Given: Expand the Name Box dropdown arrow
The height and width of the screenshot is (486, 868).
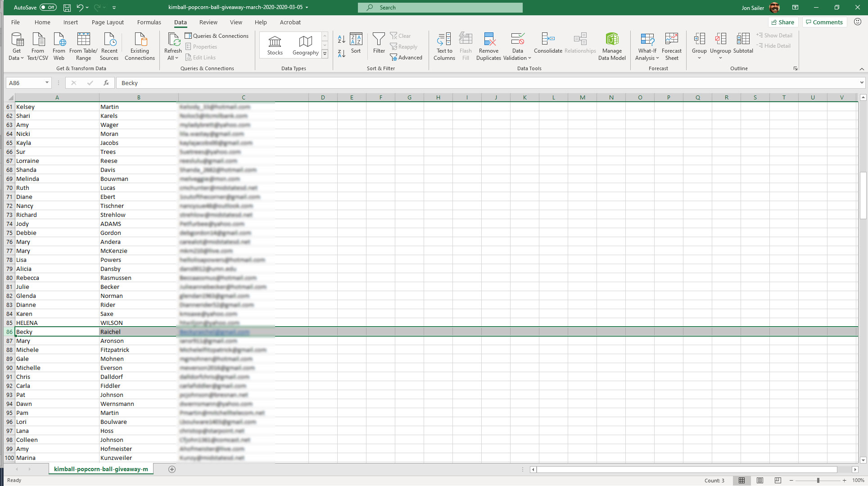Looking at the screenshot, I should [x=47, y=83].
